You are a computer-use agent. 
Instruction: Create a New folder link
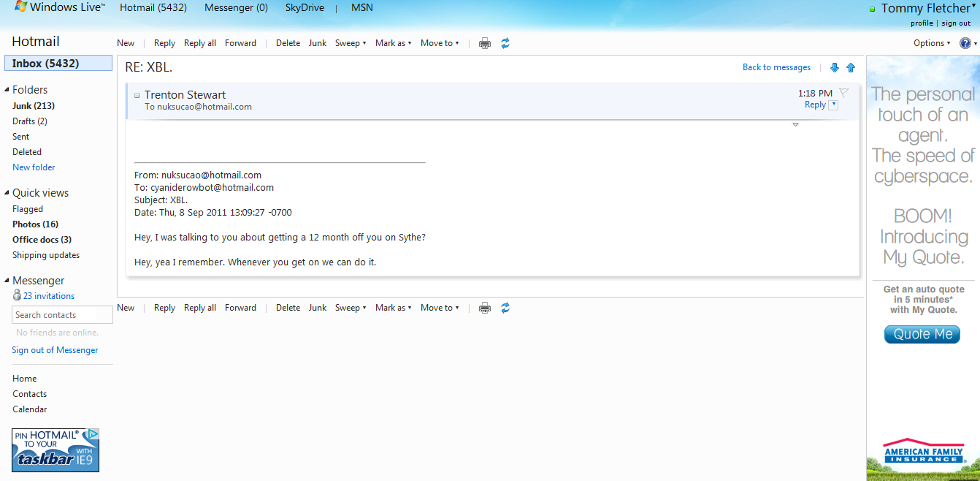34,167
